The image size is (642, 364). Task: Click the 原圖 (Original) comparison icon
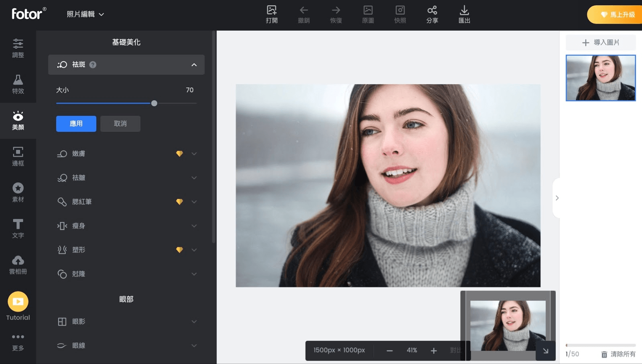(368, 14)
